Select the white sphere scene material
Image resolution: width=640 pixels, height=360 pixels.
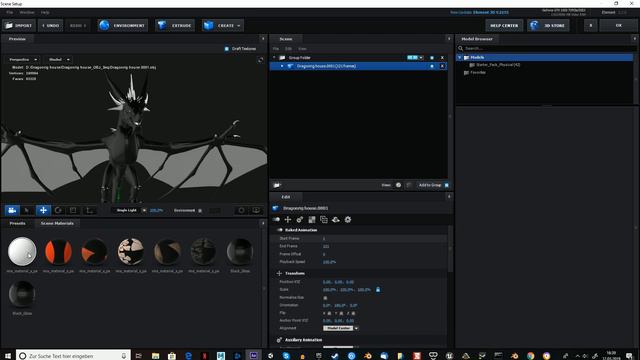click(x=22, y=251)
